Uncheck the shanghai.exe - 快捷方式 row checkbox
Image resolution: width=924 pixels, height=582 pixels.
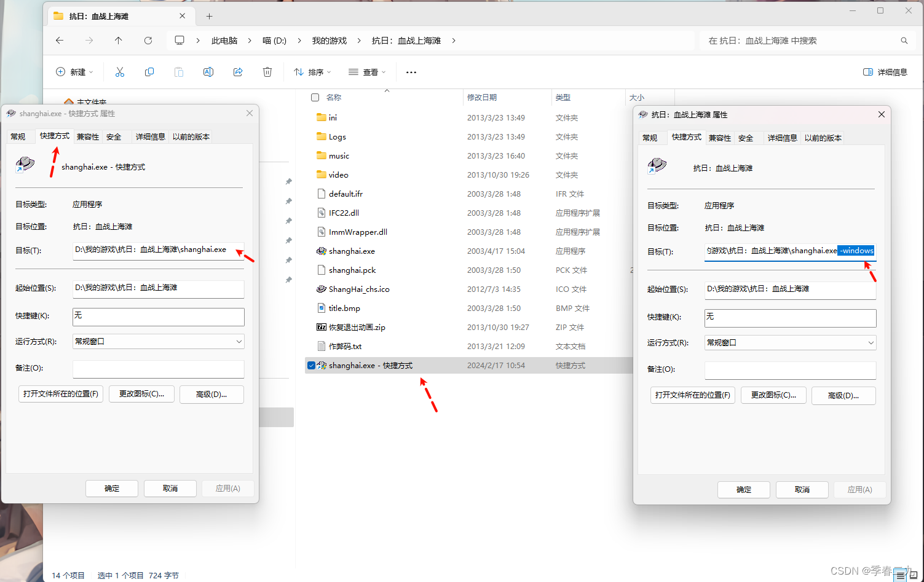[x=312, y=365]
